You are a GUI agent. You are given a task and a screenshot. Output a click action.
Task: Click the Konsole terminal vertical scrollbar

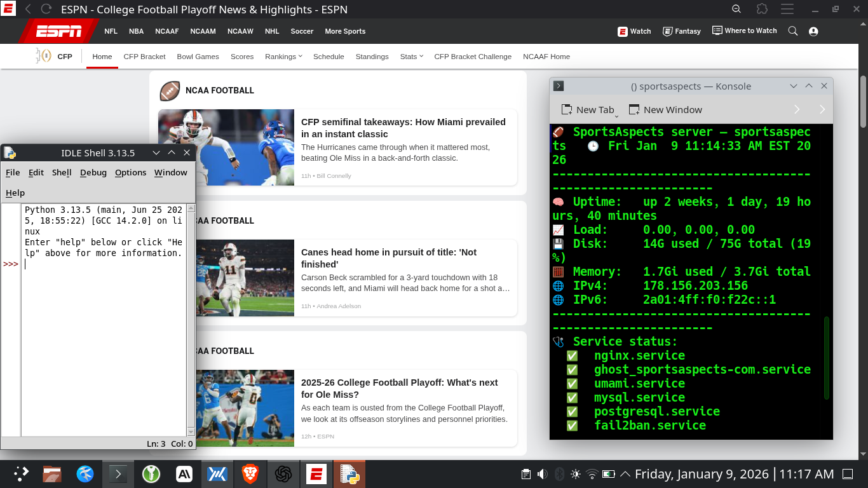coord(827,358)
